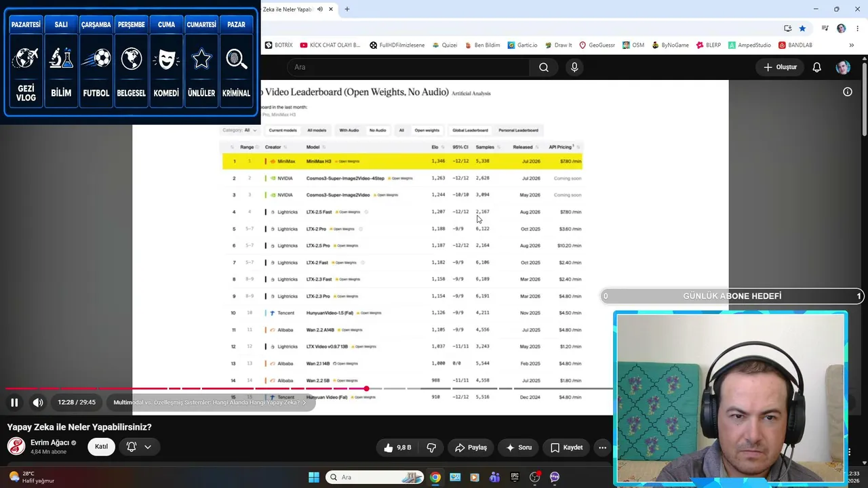868x488 pixels.
Task: Mute the video with the speaker icon
Action: (38, 403)
